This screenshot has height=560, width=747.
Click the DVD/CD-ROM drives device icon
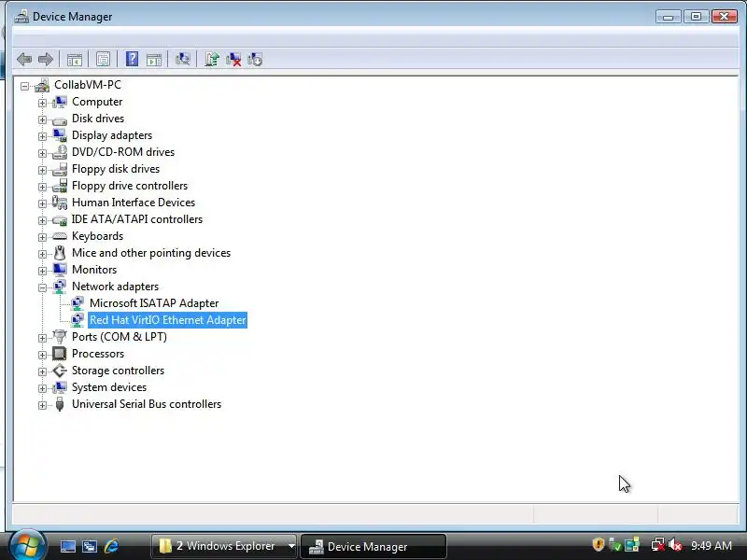[60, 152]
